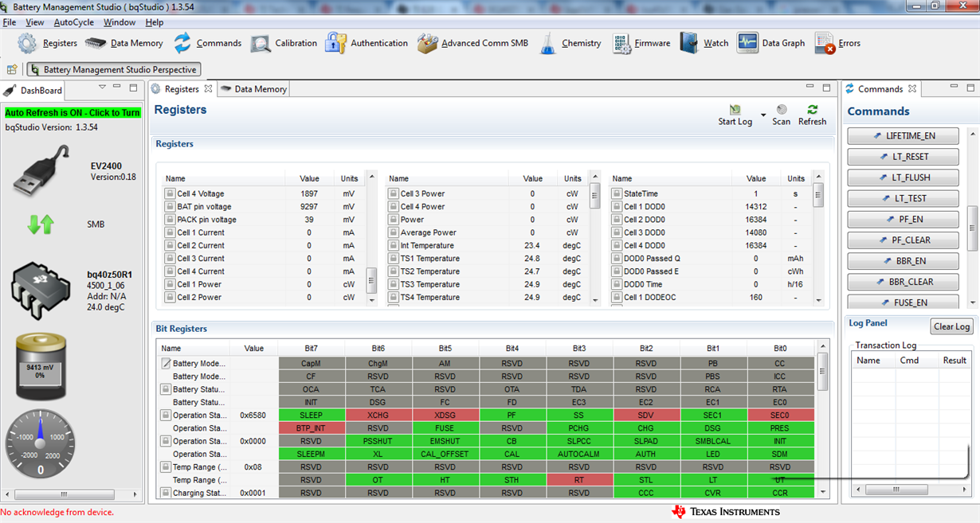Click the Start Log icon

tap(735, 110)
